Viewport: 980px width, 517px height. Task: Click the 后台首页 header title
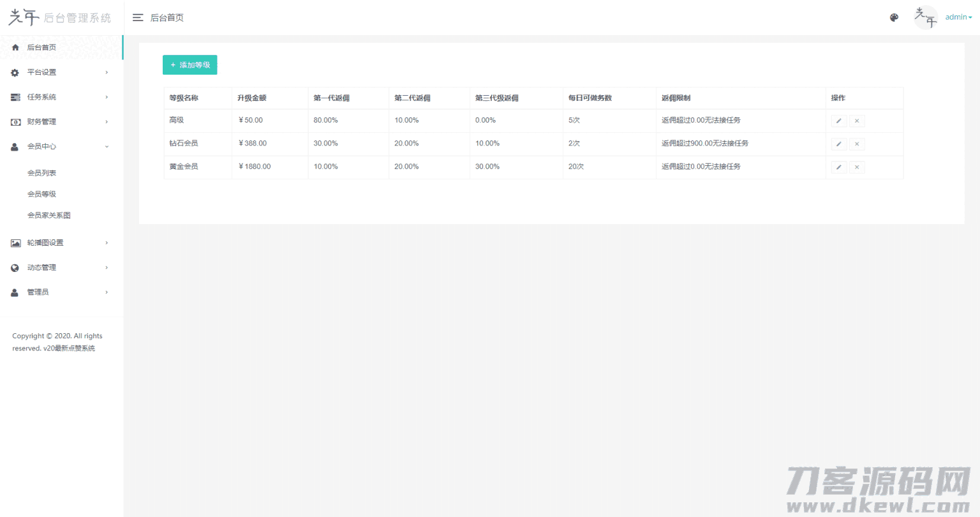tap(167, 18)
